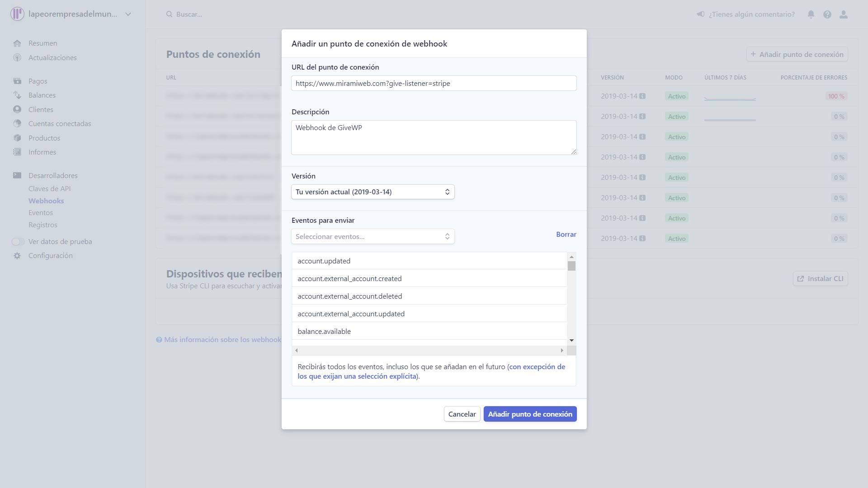Select account.updated event
Screen dimensions: 868x488
[429, 261]
